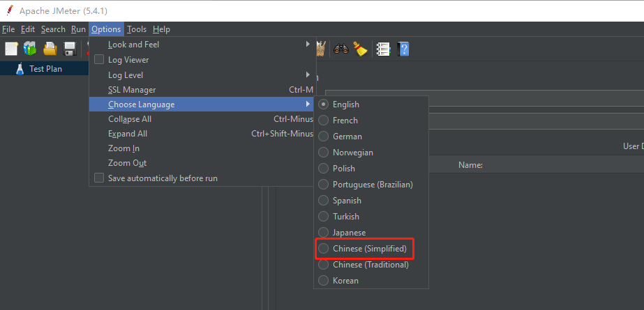Open the Run menu
The height and width of the screenshot is (310, 644).
pyautogui.click(x=78, y=29)
